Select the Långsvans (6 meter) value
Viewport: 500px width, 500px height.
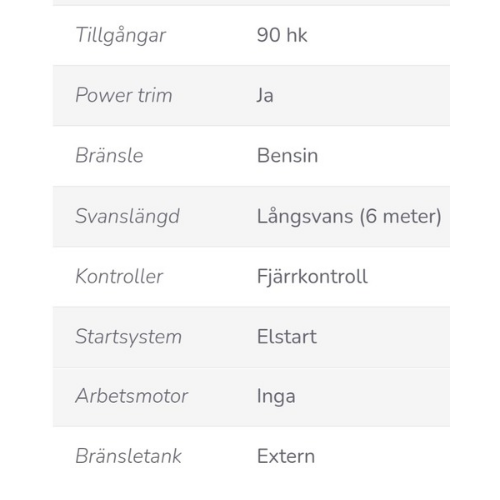(349, 217)
